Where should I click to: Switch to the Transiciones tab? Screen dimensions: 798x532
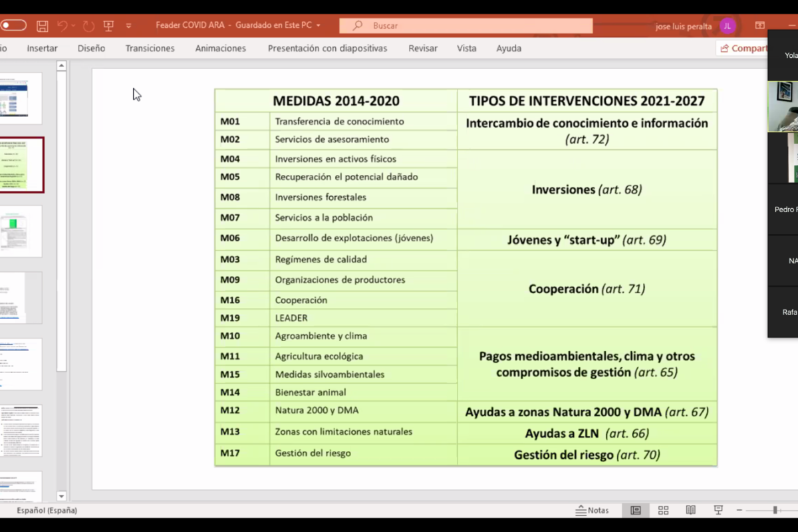click(150, 48)
